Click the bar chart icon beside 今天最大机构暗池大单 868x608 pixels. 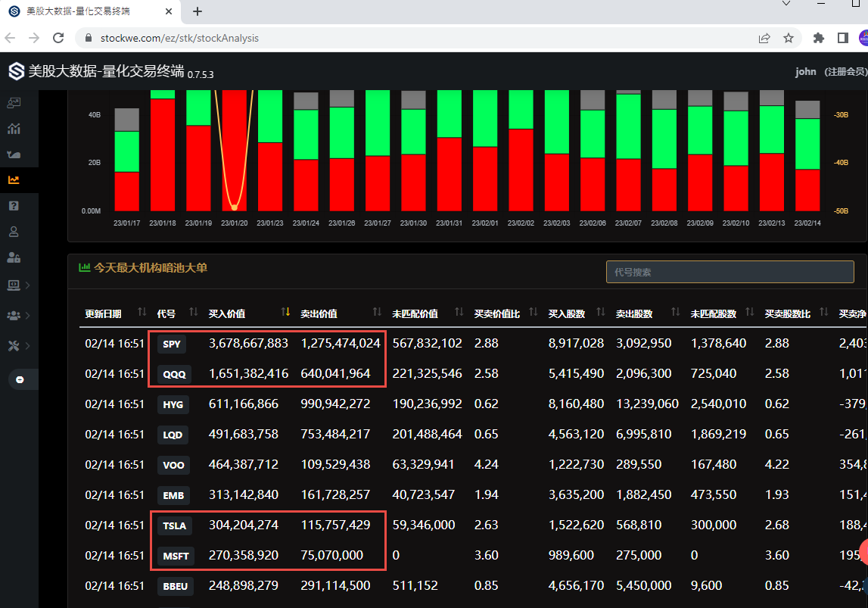click(x=85, y=267)
